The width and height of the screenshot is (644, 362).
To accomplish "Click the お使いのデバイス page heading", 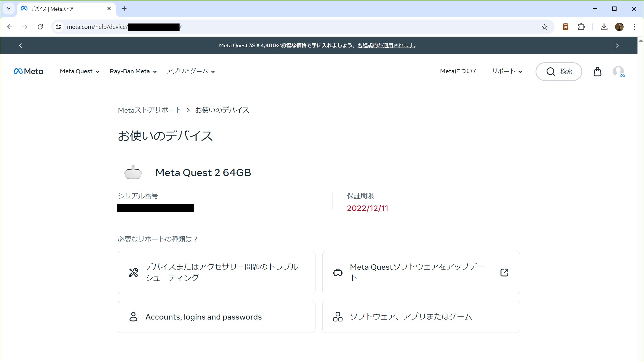I will click(165, 136).
